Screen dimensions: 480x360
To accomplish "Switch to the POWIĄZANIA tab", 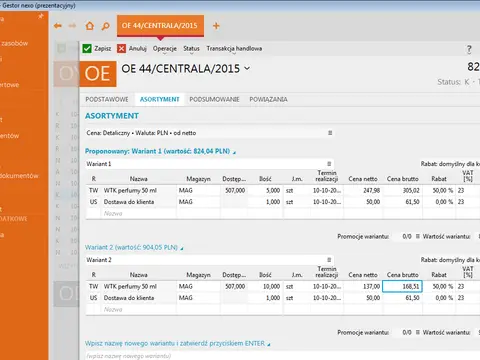I will pos(268,99).
